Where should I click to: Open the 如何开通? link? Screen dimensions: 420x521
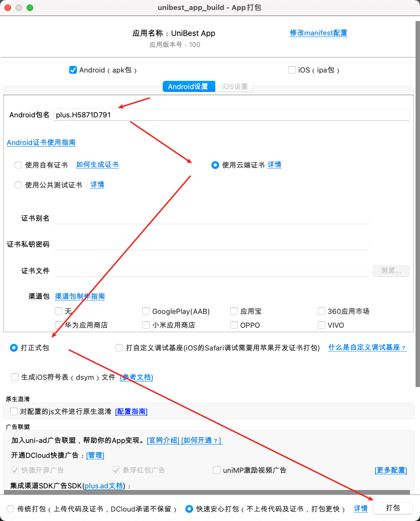point(202,440)
